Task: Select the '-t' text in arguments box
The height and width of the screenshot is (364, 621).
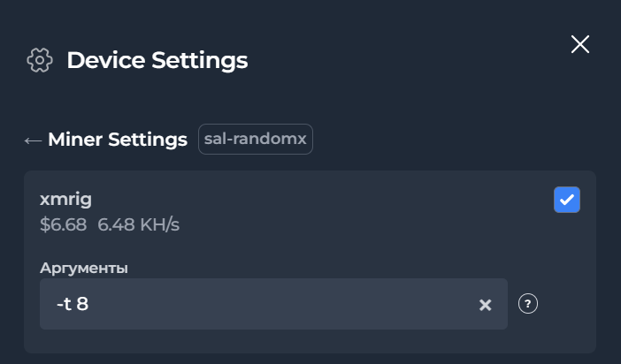Action: [x=65, y=304]
